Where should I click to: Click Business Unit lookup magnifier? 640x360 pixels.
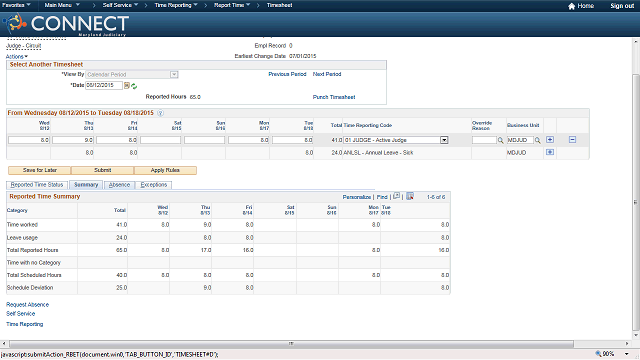pyautogui.click(x=538, y=140)
